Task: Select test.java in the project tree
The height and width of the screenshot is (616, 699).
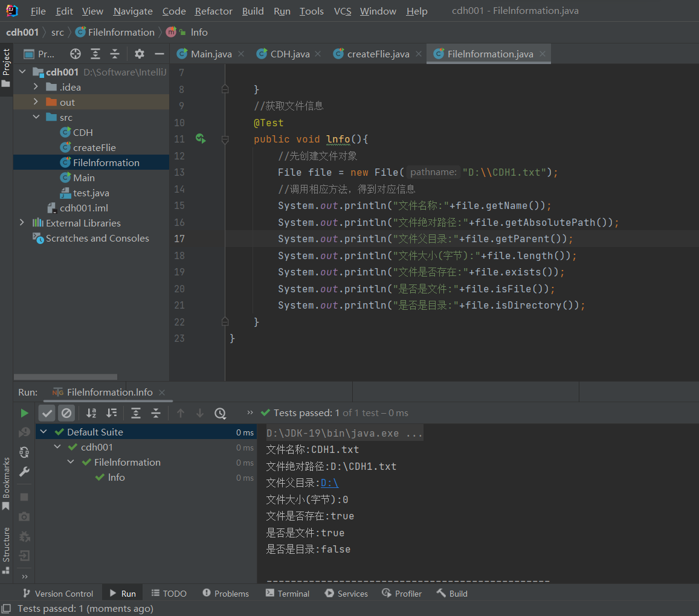Action: (x=91, y=193)
